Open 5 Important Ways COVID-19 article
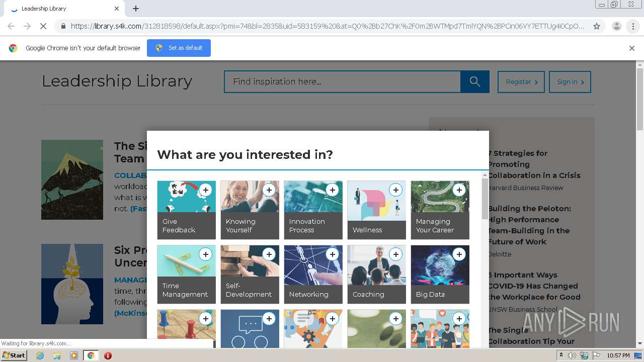Viewport: 644px width, 362px height. pos(534,286)
